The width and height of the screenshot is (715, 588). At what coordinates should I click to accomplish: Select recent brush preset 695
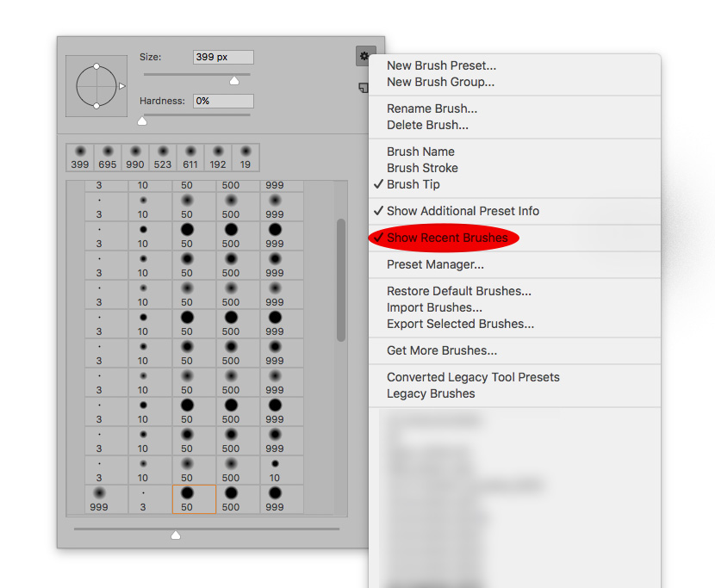click(108, 157)
